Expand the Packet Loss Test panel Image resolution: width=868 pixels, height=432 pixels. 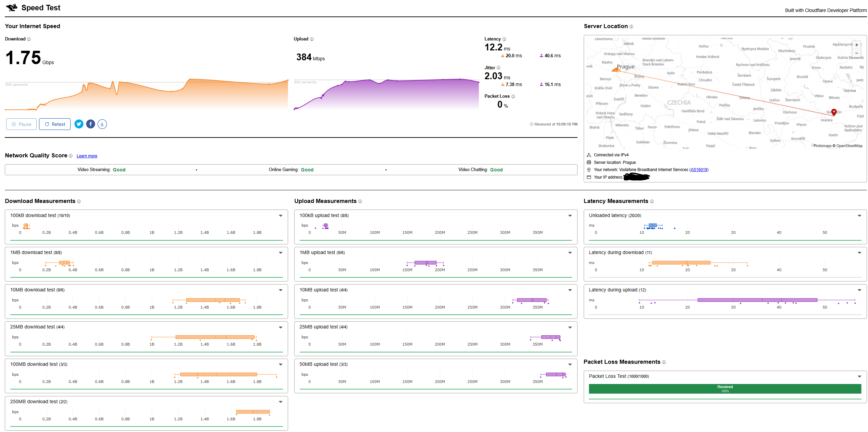[859, 376]
